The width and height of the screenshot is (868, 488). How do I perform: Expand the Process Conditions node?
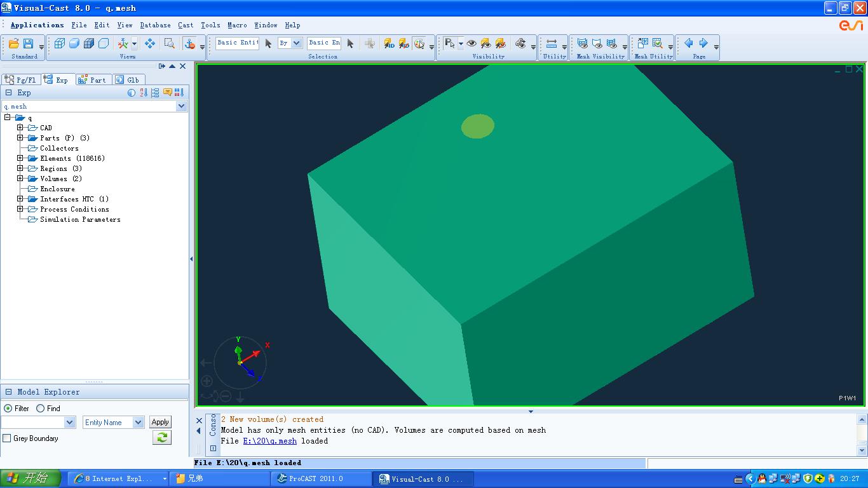20,209
